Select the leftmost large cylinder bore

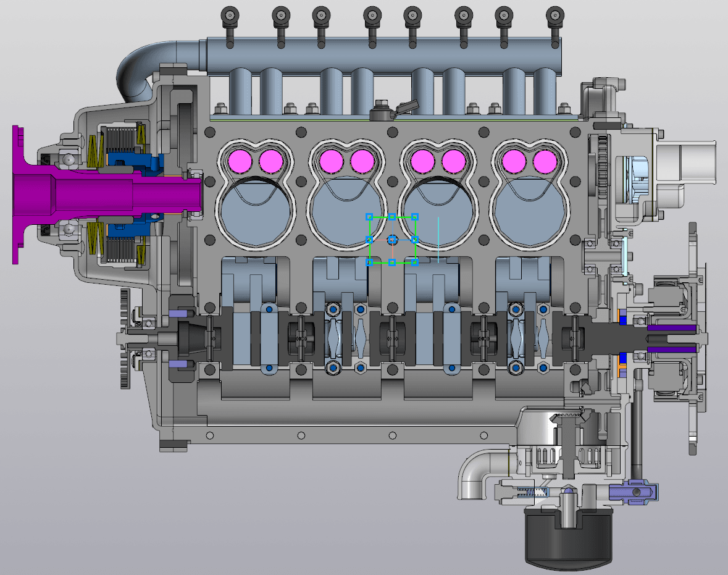point(256,214)
